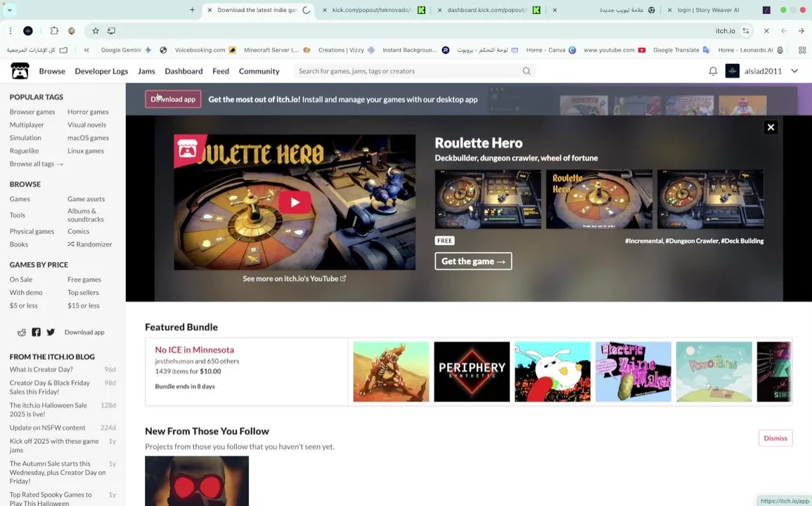Open the all-bookmarks folder

[37, 50]
